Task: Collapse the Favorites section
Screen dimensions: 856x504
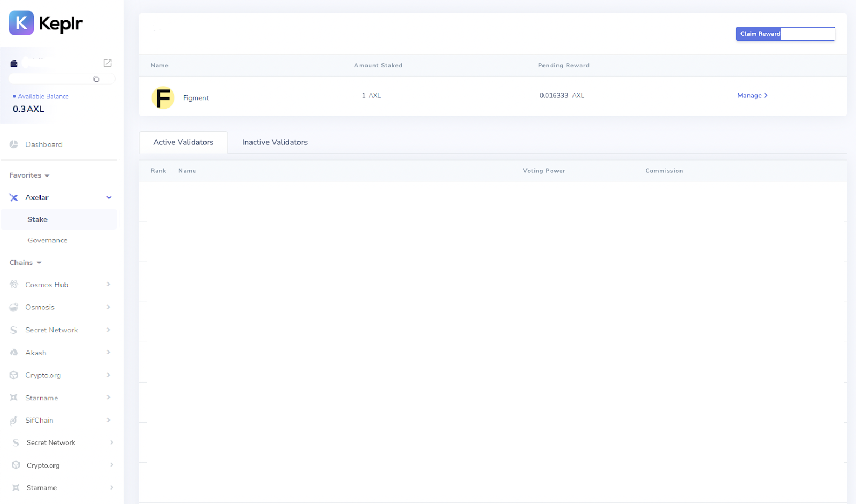Action: point(47,175)
